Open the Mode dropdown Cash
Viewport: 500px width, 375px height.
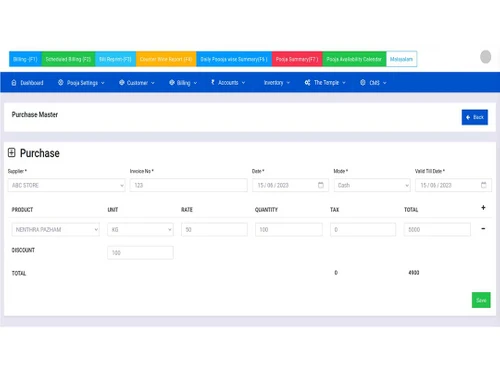pos(372,185)
